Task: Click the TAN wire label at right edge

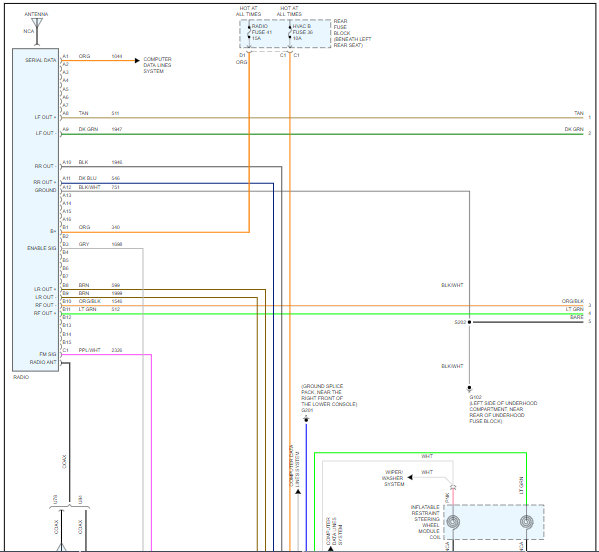Action: coord(579,113)
